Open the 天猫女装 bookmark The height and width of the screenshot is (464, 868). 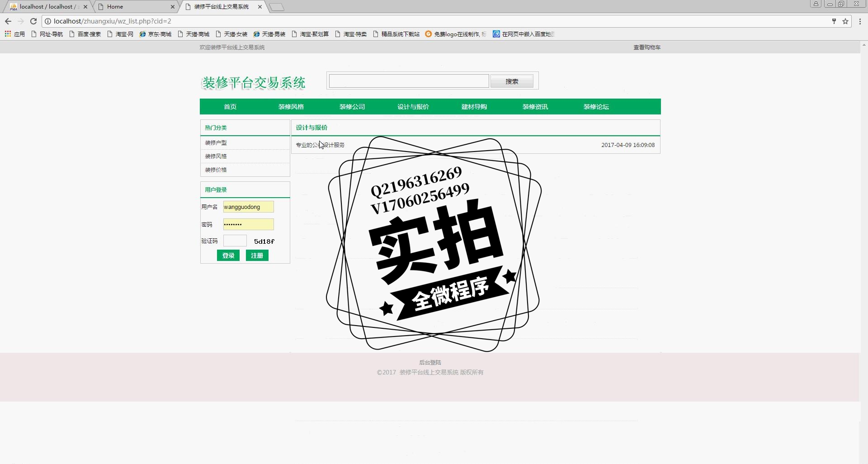[x=231, y=34]
